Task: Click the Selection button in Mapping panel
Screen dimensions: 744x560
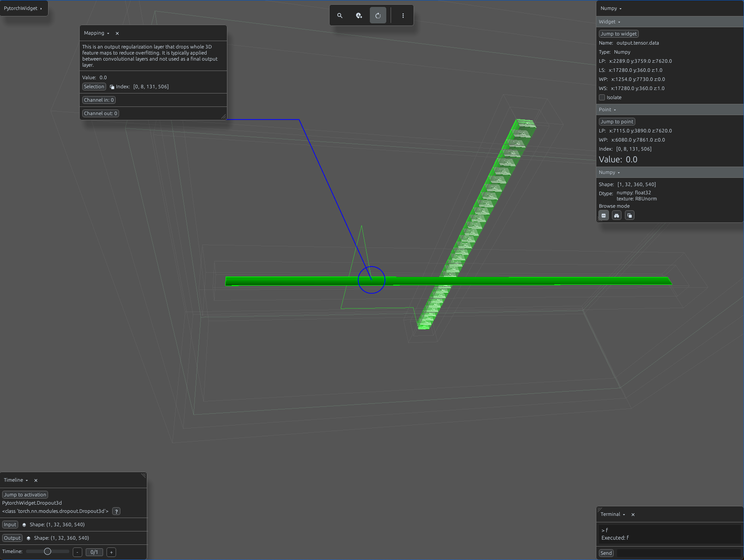Action: [94, 87]
